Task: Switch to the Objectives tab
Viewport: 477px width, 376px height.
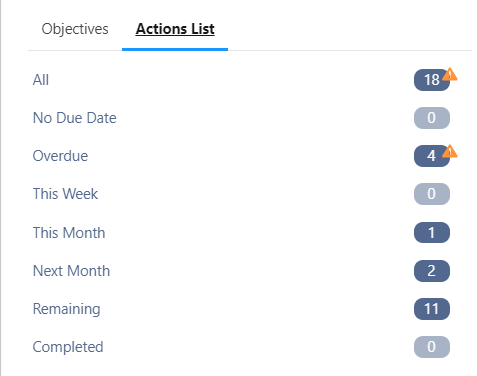Action: click(x=75, y=29)
